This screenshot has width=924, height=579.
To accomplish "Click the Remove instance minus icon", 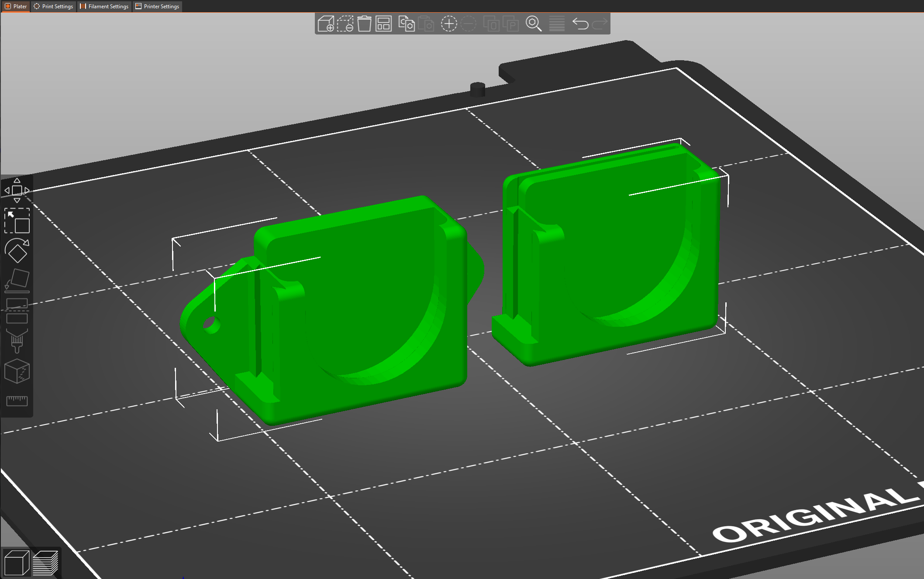I will (x=469, y=24).
